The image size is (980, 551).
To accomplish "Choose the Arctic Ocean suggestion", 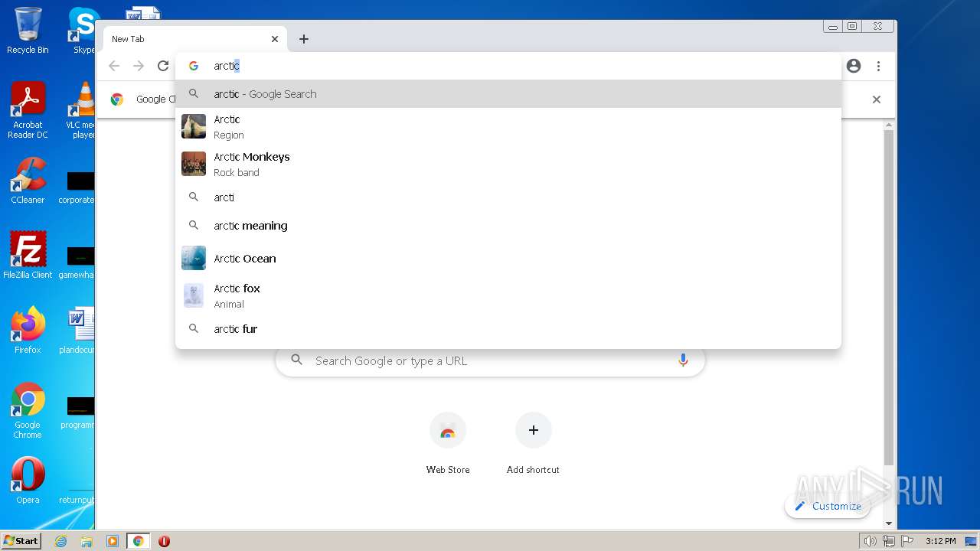I will [x=508, y=259].
